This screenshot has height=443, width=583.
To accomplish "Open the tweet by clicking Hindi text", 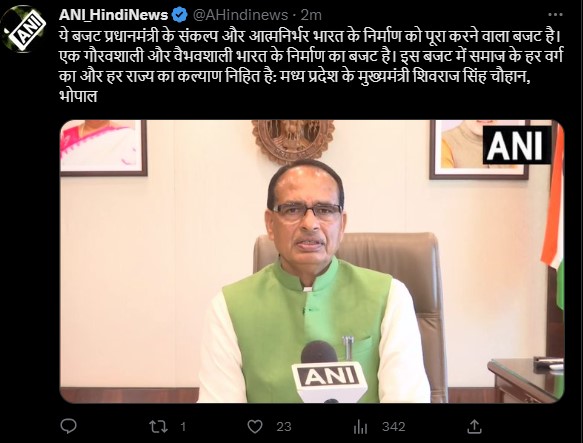I will (312, 66).
